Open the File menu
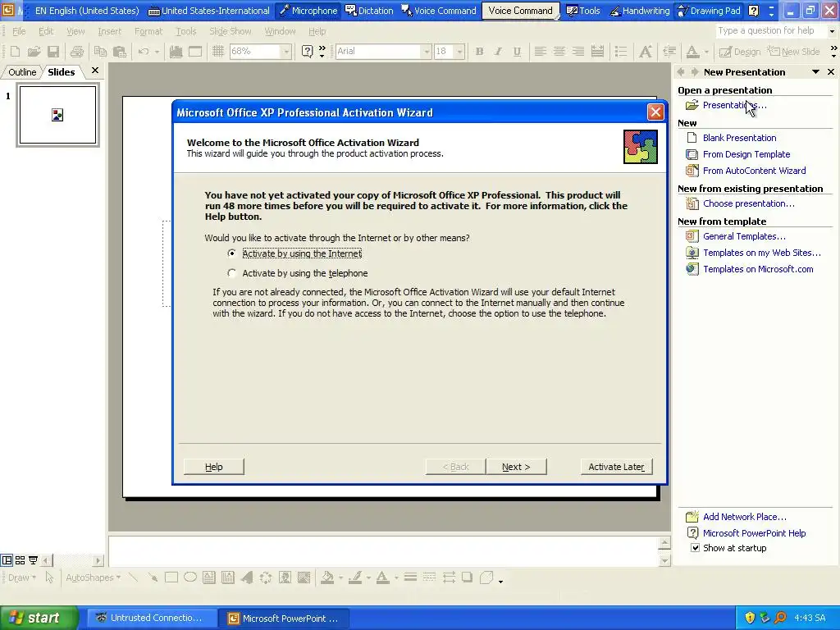The height and width of the screenshot is (630, 840). [19, 32]
